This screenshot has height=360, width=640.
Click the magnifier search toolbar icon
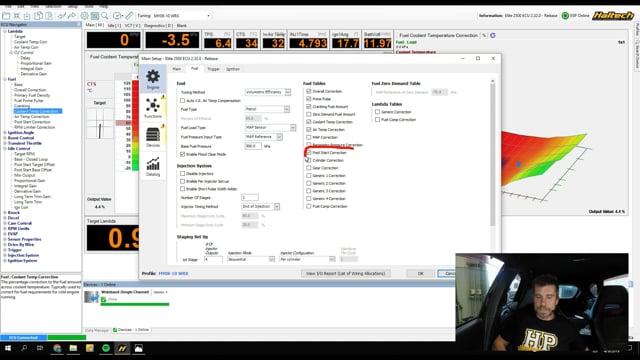(105, 16)
